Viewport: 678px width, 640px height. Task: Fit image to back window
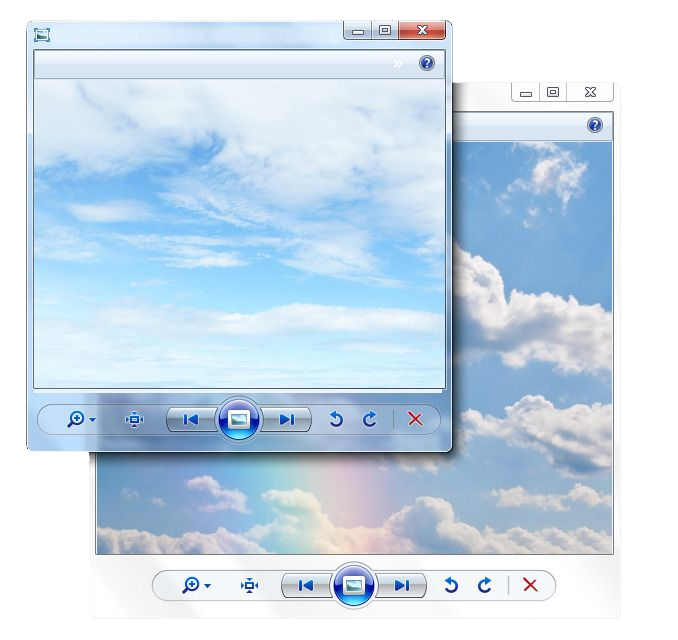249,586
